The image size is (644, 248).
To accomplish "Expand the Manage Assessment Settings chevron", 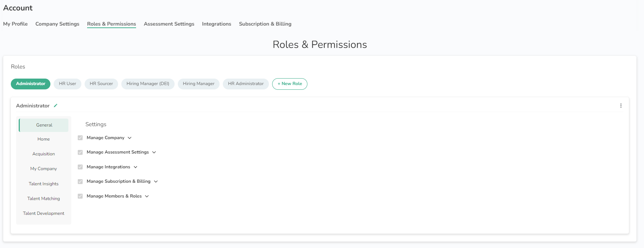I will click(x=154, y=152).
